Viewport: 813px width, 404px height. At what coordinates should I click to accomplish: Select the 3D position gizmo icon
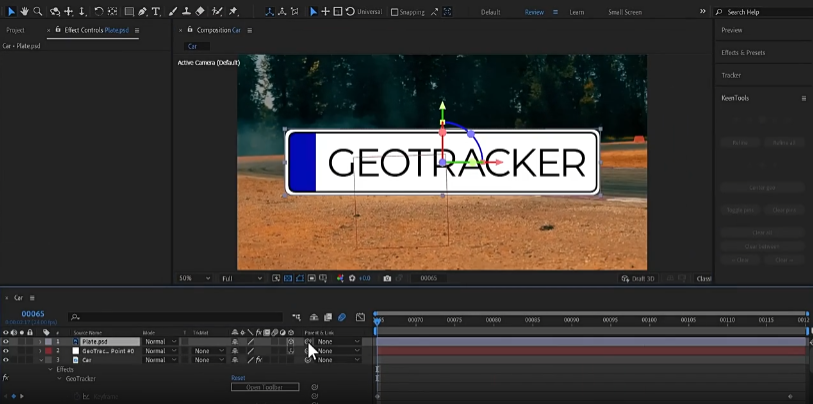click(x=326, y=11)
